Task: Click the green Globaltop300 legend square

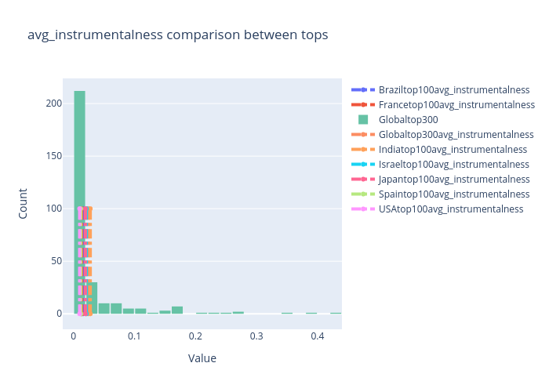Action: click(x=363, y=120)
